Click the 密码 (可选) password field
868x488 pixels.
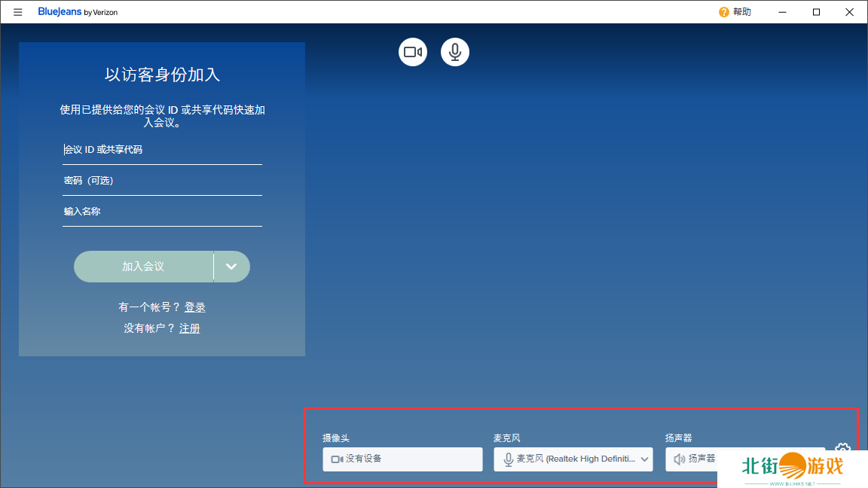162,181
